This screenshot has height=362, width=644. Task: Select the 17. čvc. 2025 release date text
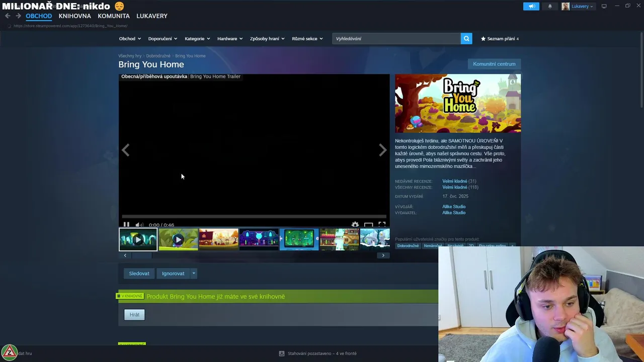point(455,196)
